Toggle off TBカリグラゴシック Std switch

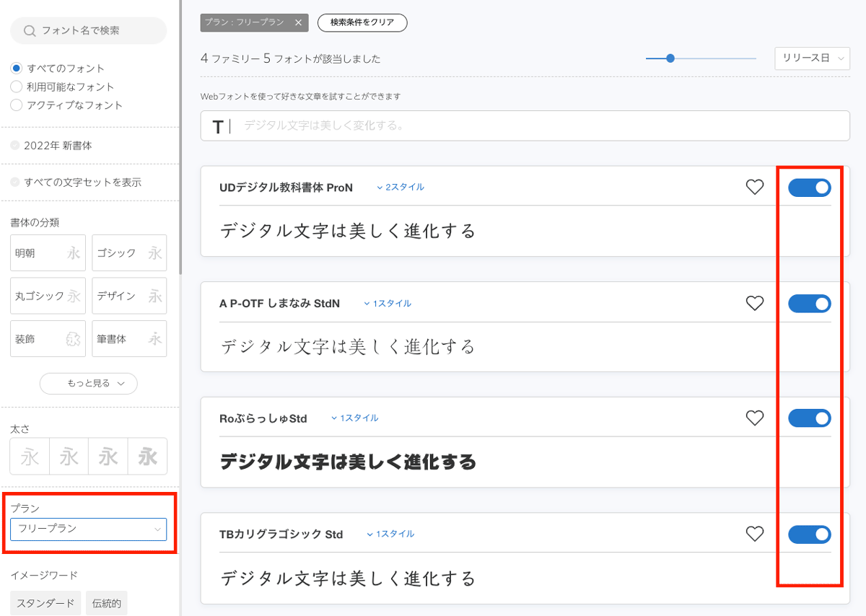pos(810,534)
